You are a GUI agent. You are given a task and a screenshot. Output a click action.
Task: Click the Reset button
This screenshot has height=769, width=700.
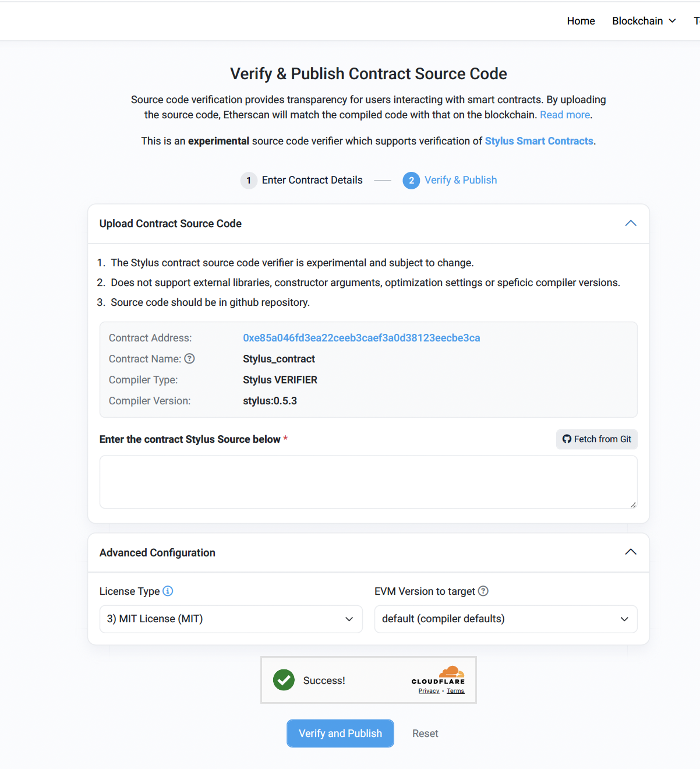pos(425,733)
